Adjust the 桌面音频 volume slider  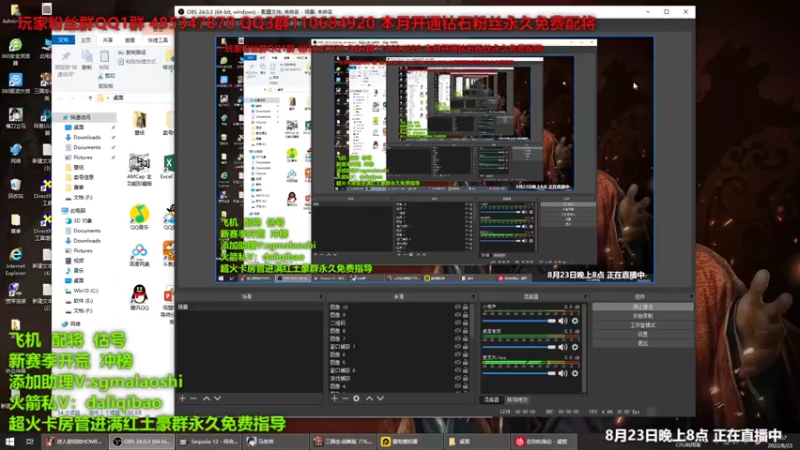point(519,347)
